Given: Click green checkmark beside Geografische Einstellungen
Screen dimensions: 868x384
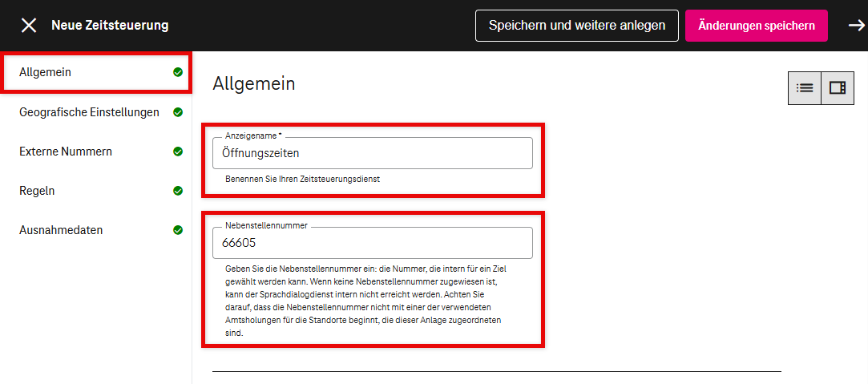Looking at the screenshot, I should click(178, 112).
